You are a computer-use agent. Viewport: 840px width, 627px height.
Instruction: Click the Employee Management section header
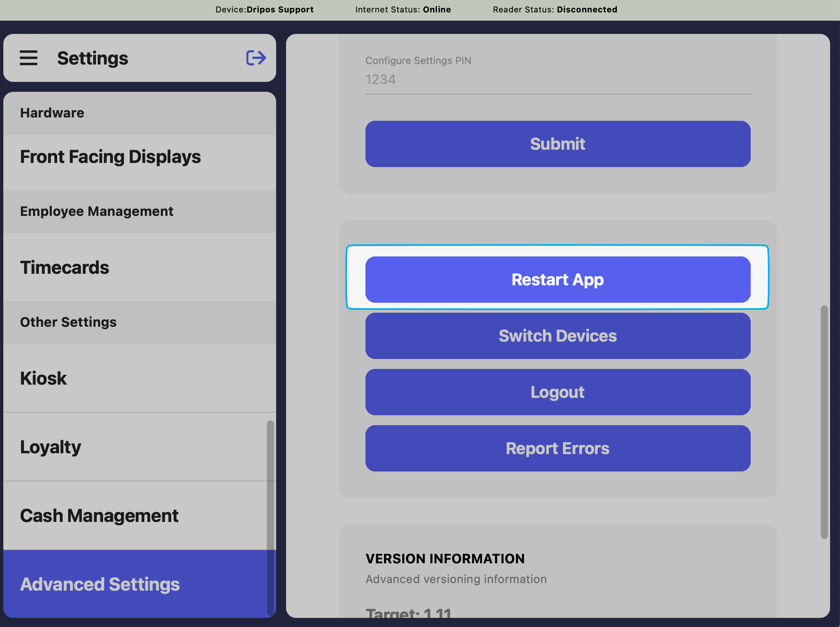pos(97,211)
